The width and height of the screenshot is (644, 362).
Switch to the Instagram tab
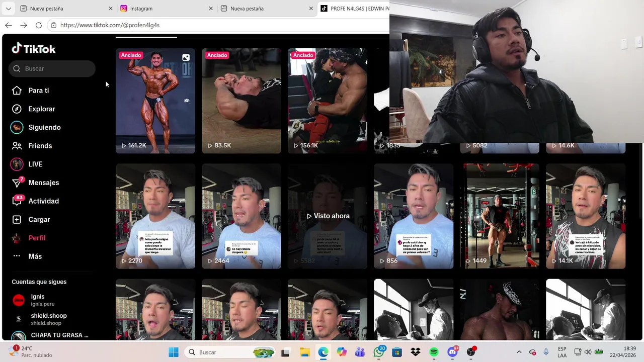166,9
